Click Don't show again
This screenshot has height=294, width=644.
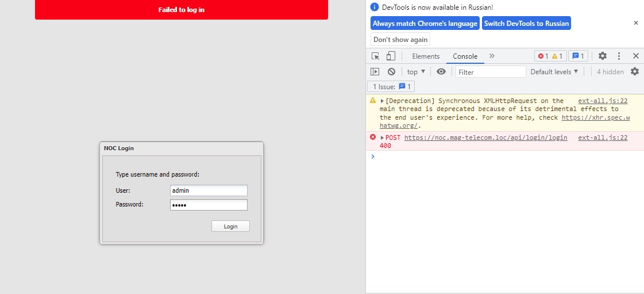click(400, 40)
